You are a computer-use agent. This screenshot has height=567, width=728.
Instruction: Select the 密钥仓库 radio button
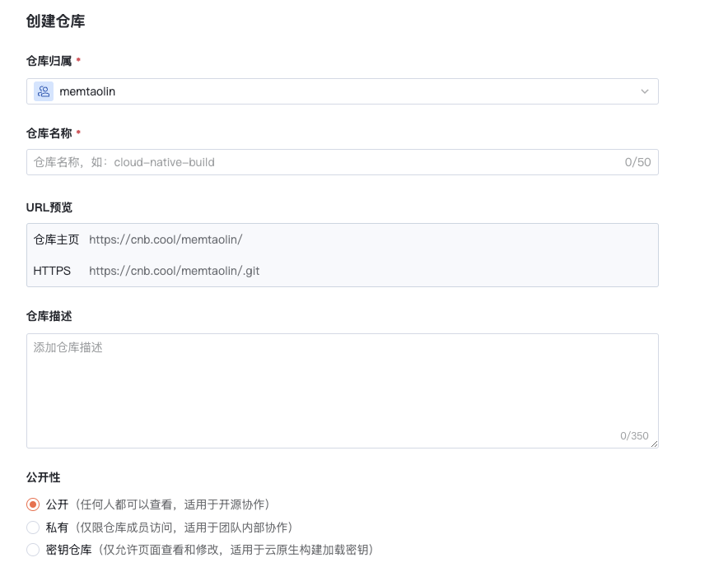[x=33, y=550]
